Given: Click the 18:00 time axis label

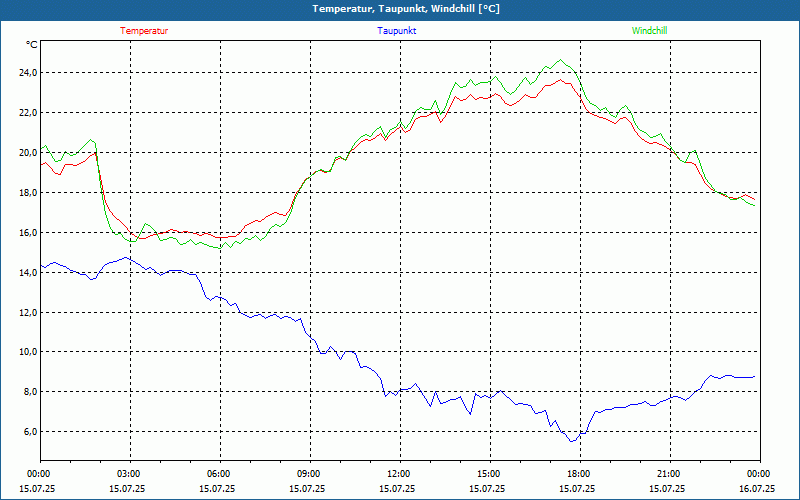Looking at the screenshot, I should [580, 474].
